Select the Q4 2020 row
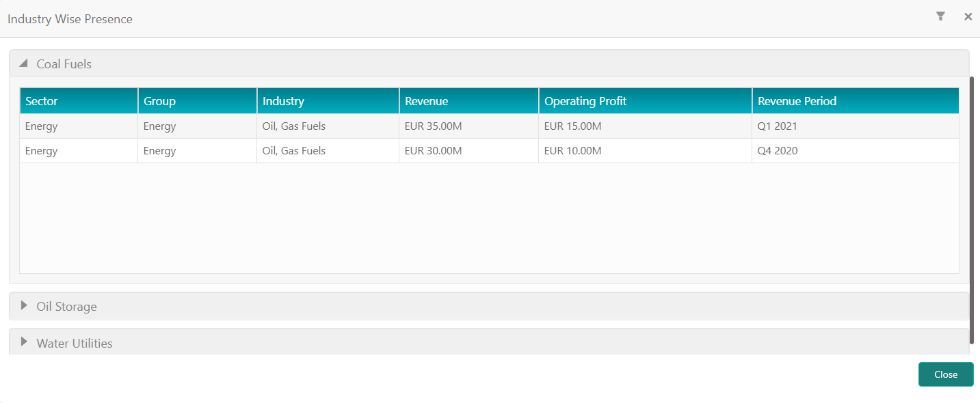 (x=489, y=151)
